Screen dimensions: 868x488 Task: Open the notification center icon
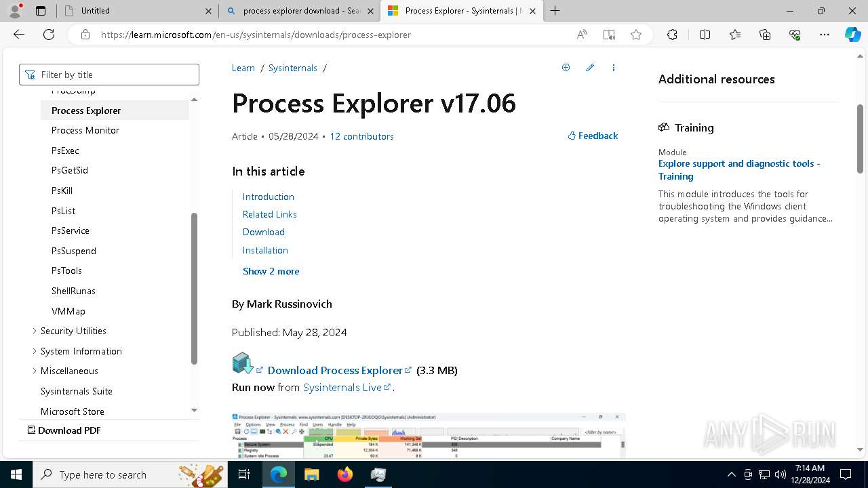tap(846, 474)
